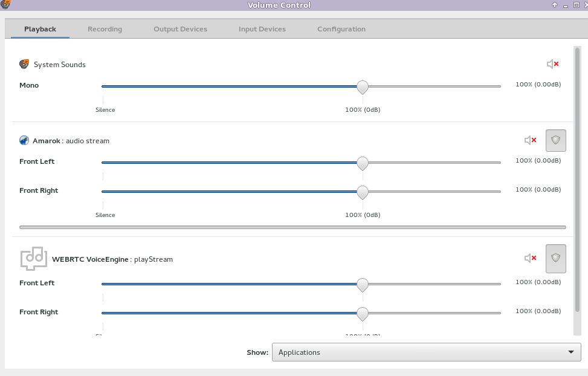Click the System Sounds Mono volume slider handle
This screenshot has height=376, width=588.
pyautogui.click(x=363, y=86)
